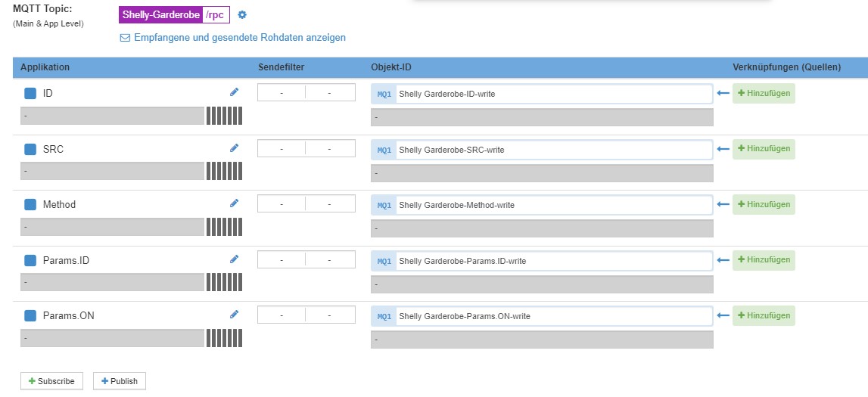Edit the SRC application with pencil icon
The height and width of the screenshot is (397, 868).
[234, 147]
